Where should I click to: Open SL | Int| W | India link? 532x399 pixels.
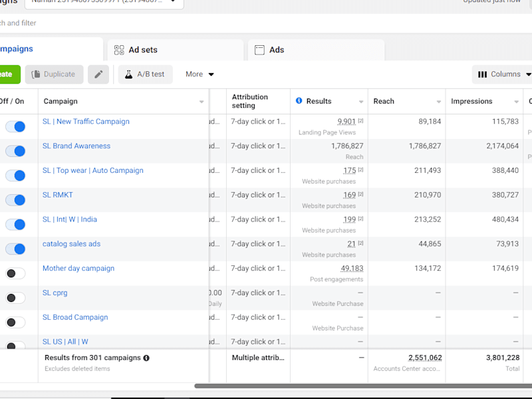tap(70, 219)
